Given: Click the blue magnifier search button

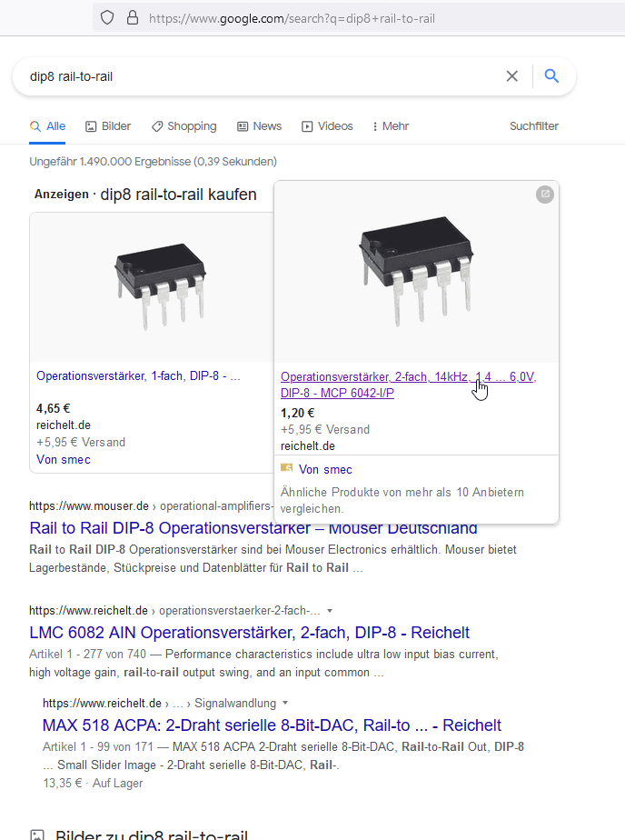Looking at the screenshot, I should click(551, 76).
